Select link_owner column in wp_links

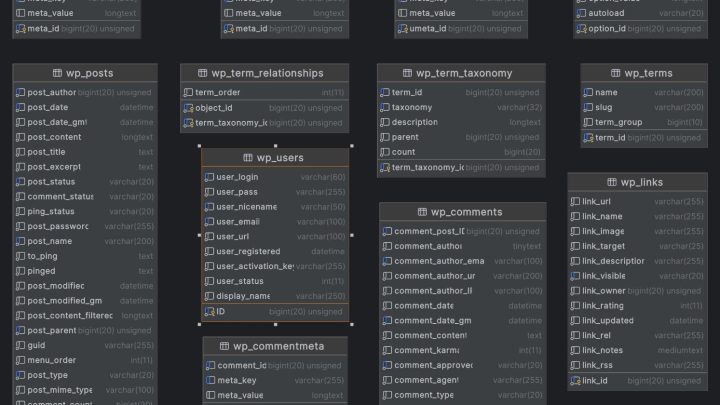[x=637, y=291]
